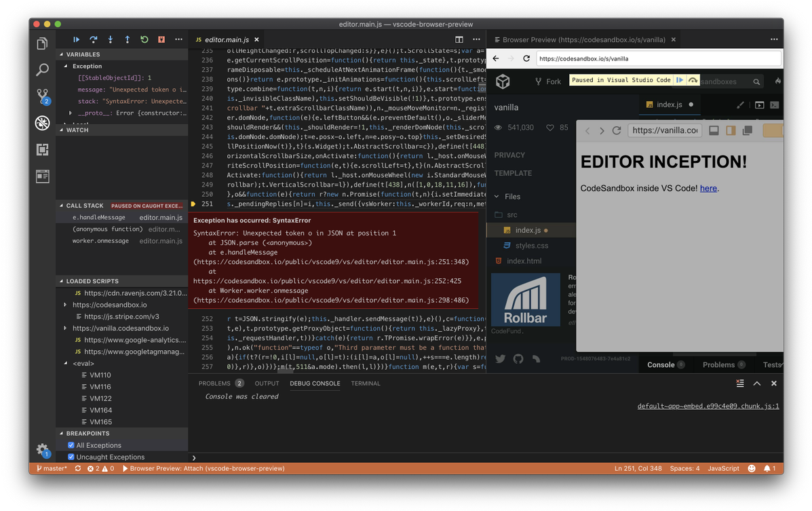Like the sandbox with the heart icon

point(550,128)
